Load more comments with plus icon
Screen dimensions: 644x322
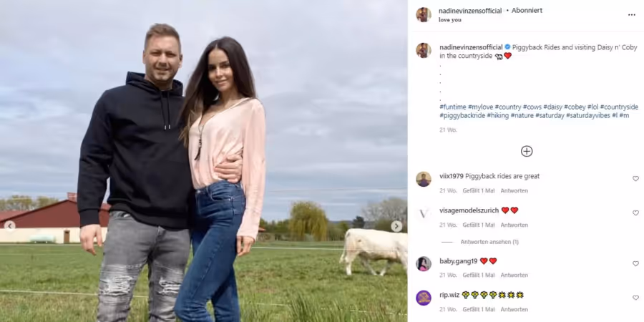[527, 151]
